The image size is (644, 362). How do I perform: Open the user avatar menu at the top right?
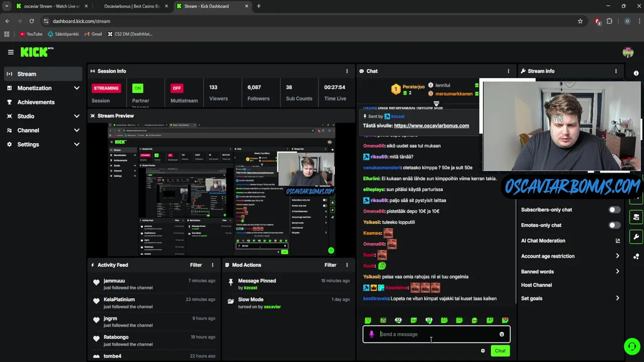coord(628,52)
